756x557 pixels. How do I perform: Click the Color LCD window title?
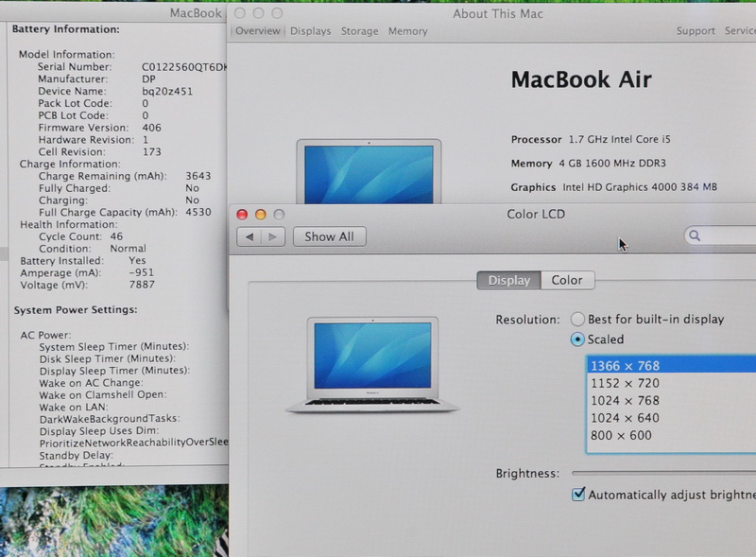click(x=536, y=215)
